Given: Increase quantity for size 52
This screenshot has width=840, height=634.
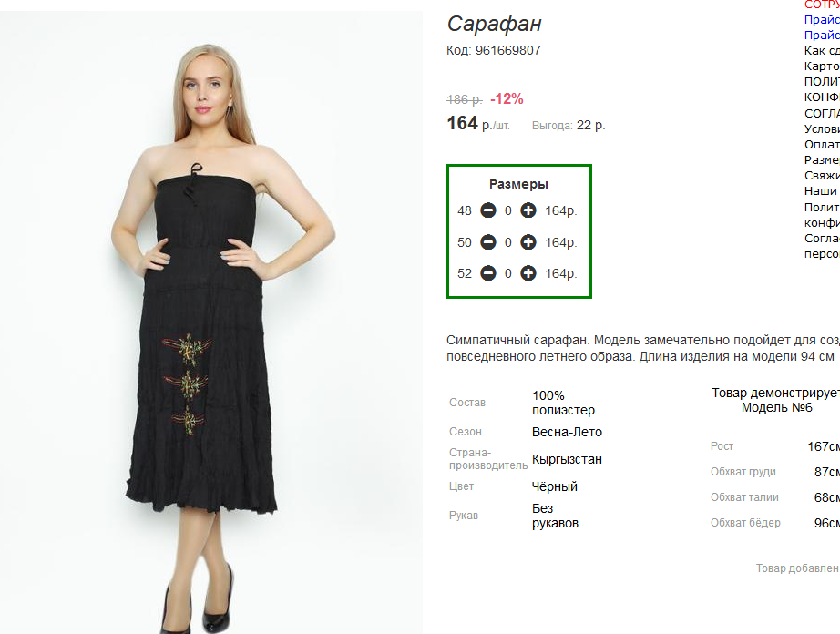Looking at the screenshot, I should click(528, 273).
